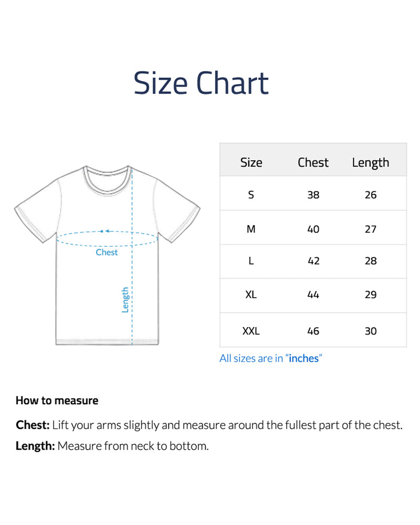Click the t-shirt illustration's neck collar

pyautogui.click(x=107, y=177)
